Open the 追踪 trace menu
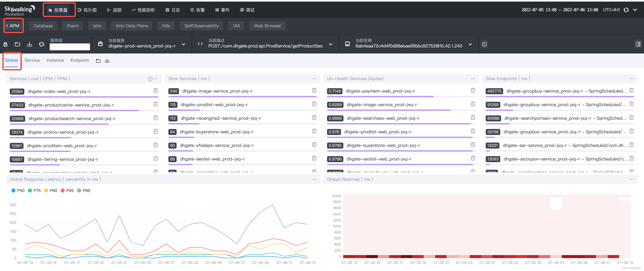The image size is (644, 271). 114,10
